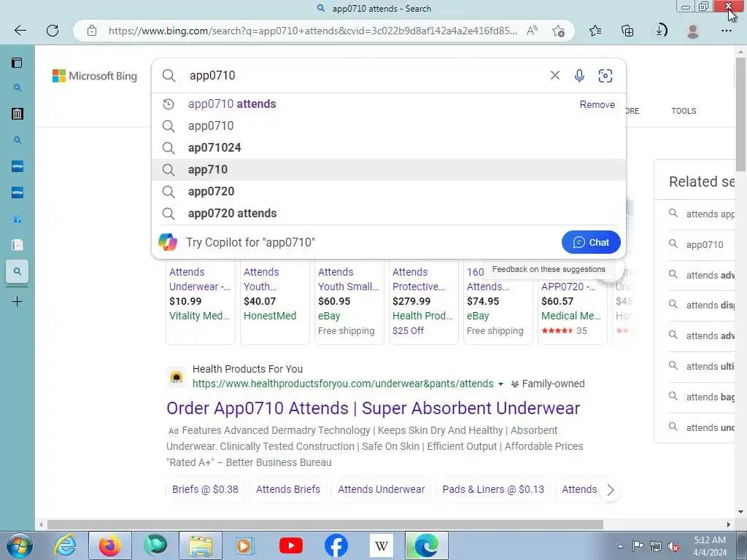Viewport: 747px width, 560px height.
Task: Open the Windows Start button
Action: 19,545
